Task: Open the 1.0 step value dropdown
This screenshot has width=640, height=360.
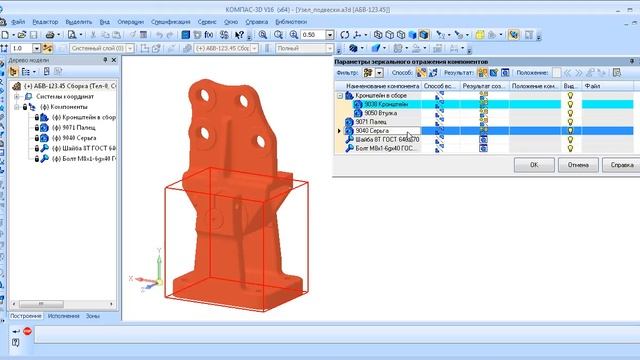Action: click(x=36, y=49)
